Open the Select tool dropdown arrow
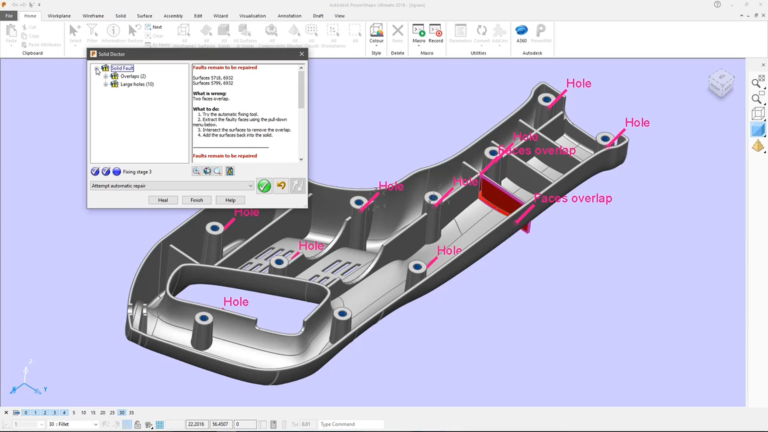 point(75,45)
